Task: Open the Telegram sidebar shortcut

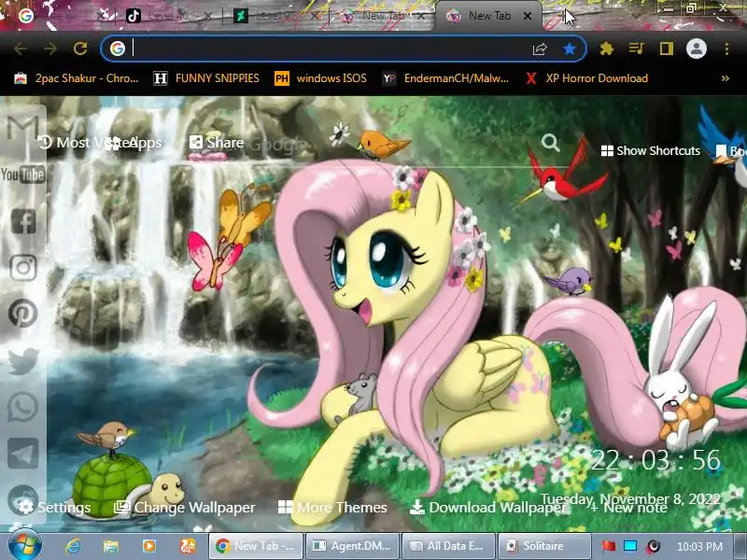Action: coord(22,454)
